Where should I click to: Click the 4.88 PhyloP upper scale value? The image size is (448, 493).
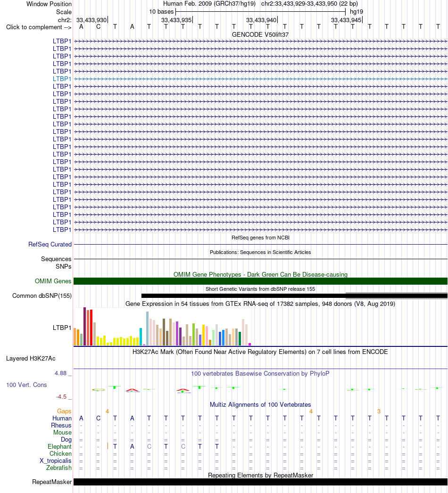(x=60, y=373)
